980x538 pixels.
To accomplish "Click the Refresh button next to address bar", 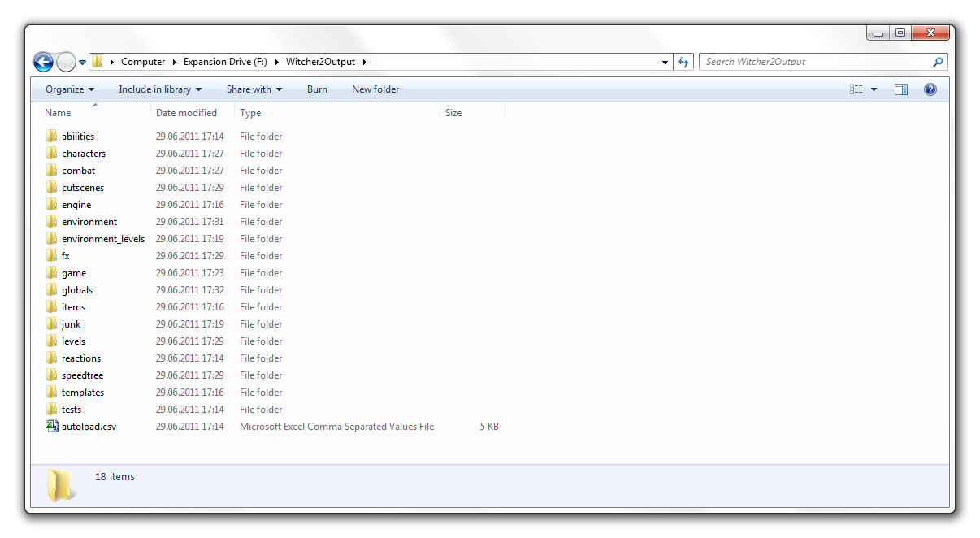I will (x=683, y=62).
